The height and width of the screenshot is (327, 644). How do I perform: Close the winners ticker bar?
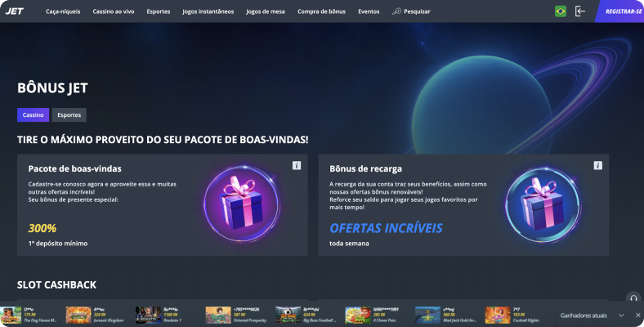[x=637, y=316]
